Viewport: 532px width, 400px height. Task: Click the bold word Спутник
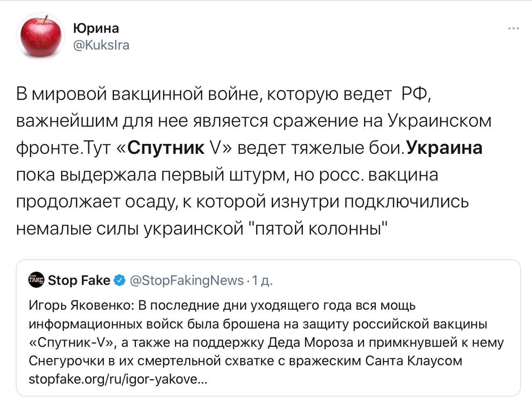pos(166,148)
